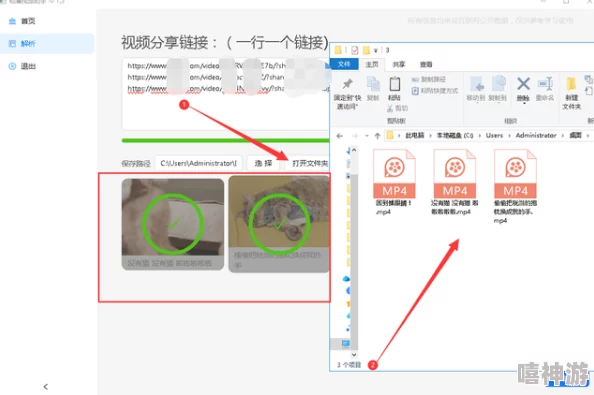Select the 偷偷把 MP4 file in Explorer
The image size is (594, 395).
[515, 185]
